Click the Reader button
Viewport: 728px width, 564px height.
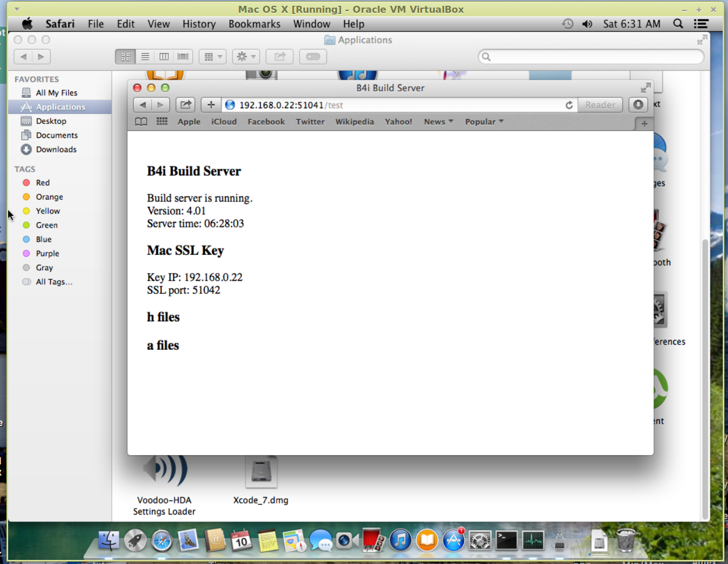tap(600, 105)
